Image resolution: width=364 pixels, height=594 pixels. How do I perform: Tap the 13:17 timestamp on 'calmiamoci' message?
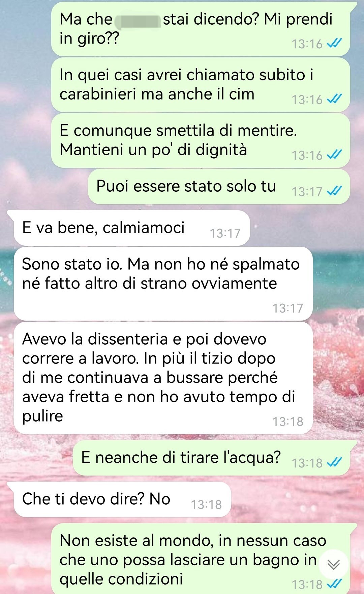pyautogui.click(x=225, y=233)
